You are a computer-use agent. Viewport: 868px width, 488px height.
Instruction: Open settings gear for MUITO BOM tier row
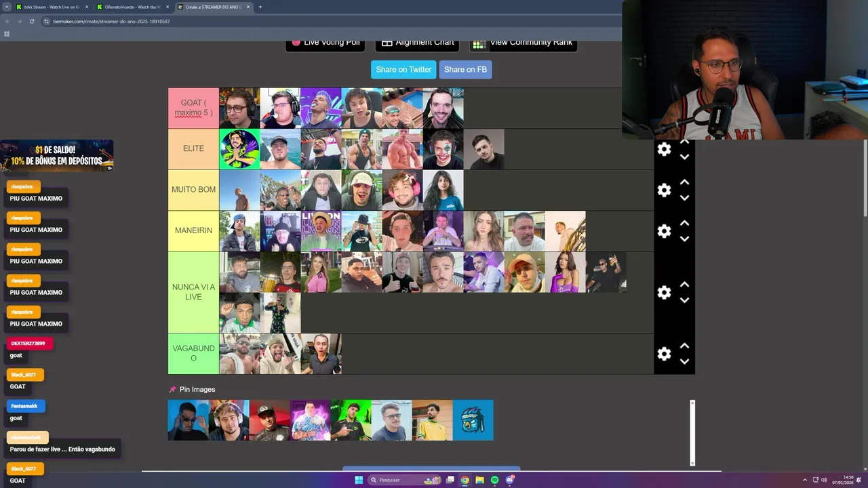(665, 190)
